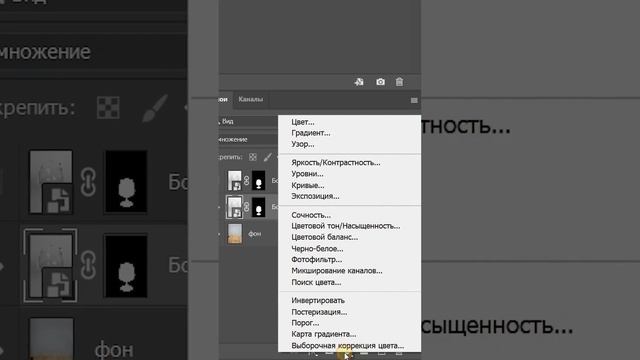Viewport: 640px width, 360px height.
Task: Click the trash delete icon in History panel
Action: 400,82
